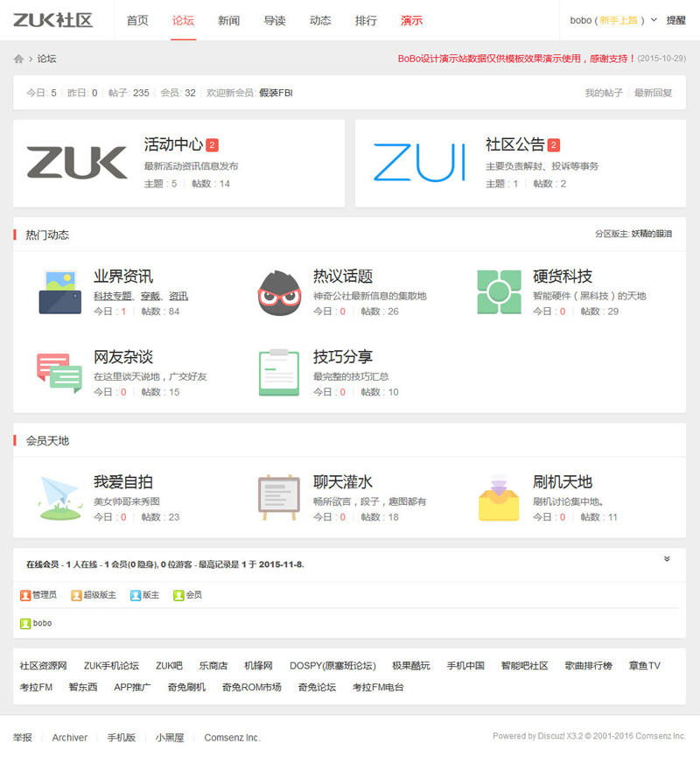
Task: Open the ZUK手机论坛 friend link
Action: point(111,666)
